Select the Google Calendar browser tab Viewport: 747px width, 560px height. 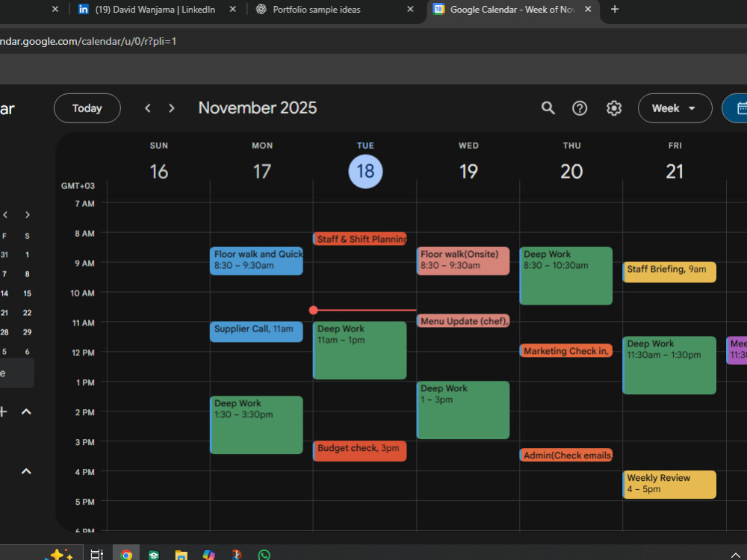tap(512, 10)
